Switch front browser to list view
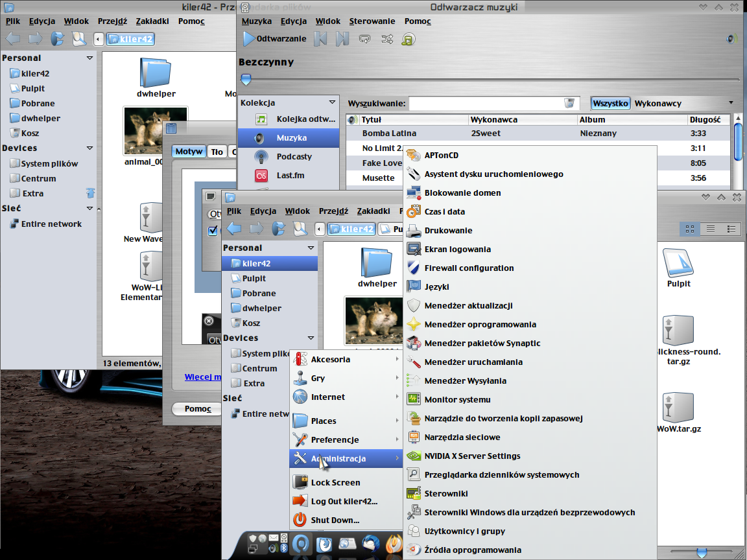 [x=710, y=229]
